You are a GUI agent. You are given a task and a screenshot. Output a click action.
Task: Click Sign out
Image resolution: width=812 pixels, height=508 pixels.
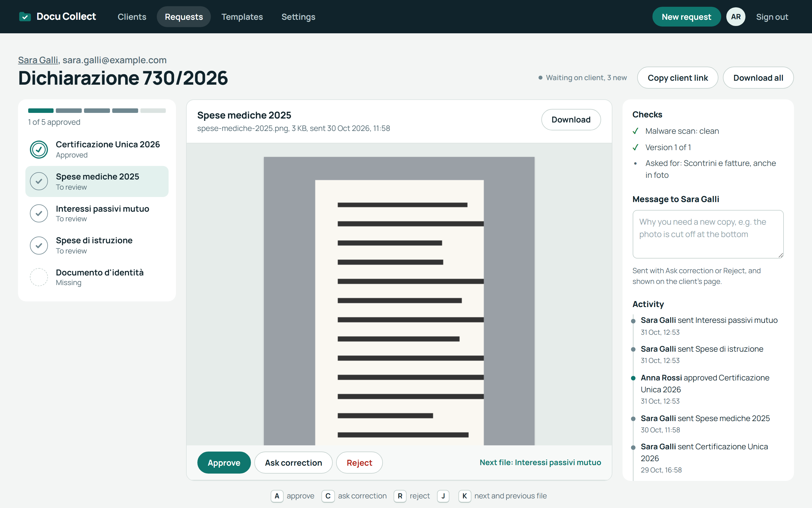772,17
